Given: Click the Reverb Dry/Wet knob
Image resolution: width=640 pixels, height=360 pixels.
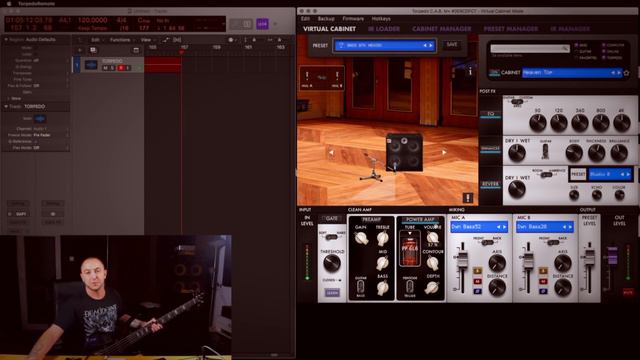Looking at the screenshot, I should pyautogui.click(x=517, y=190).
